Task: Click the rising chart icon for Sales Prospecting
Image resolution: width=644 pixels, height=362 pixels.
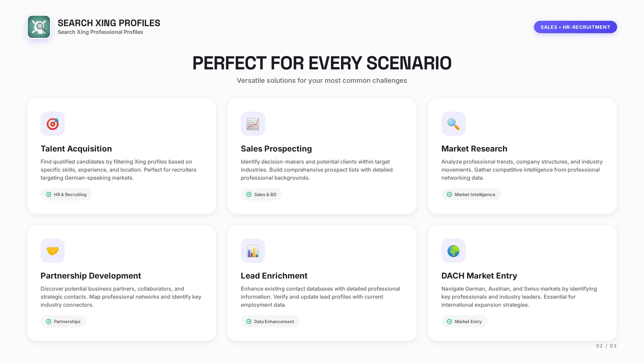Action: [253, 124]
